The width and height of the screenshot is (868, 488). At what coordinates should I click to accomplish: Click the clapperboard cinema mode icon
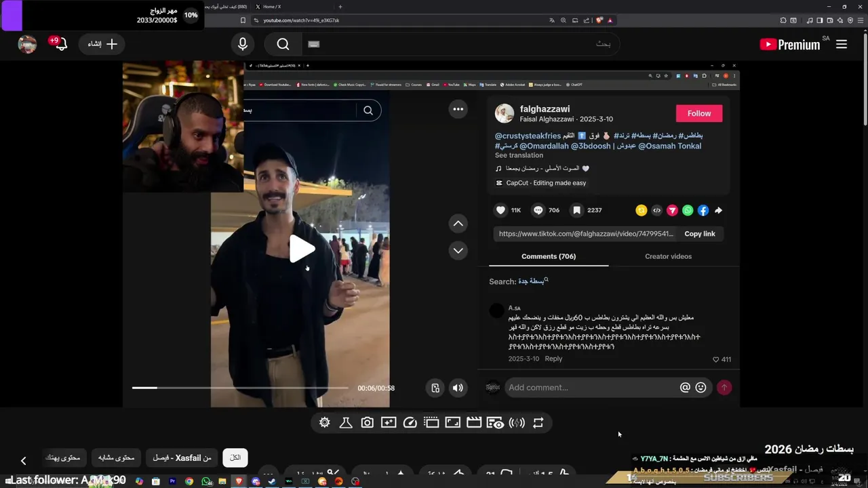tap(474, 423)
